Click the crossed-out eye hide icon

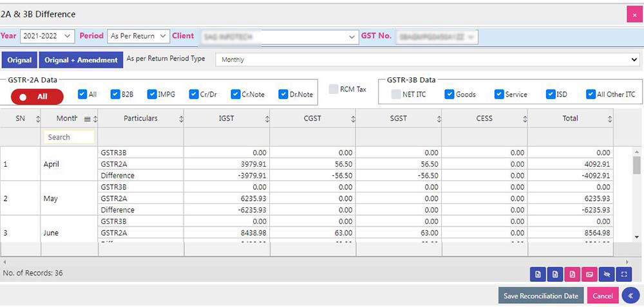tap(606, 275)
